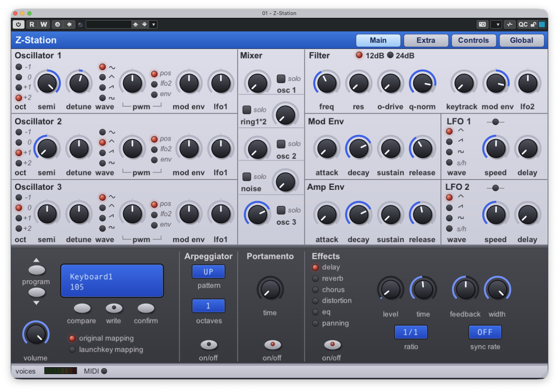
Task: Click the LFO 1 horizontal slider
Action: point(495,122)
